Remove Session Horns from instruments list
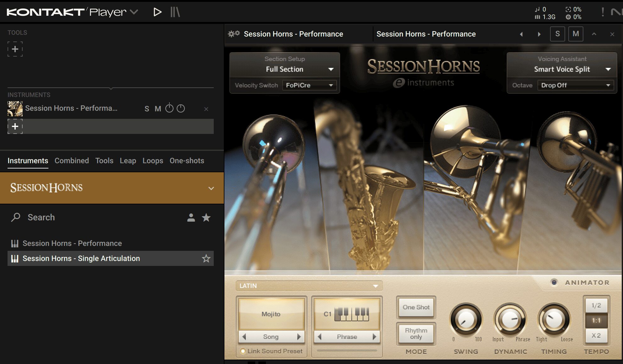Viewport: 623px width, 364px height. point(206,109)
